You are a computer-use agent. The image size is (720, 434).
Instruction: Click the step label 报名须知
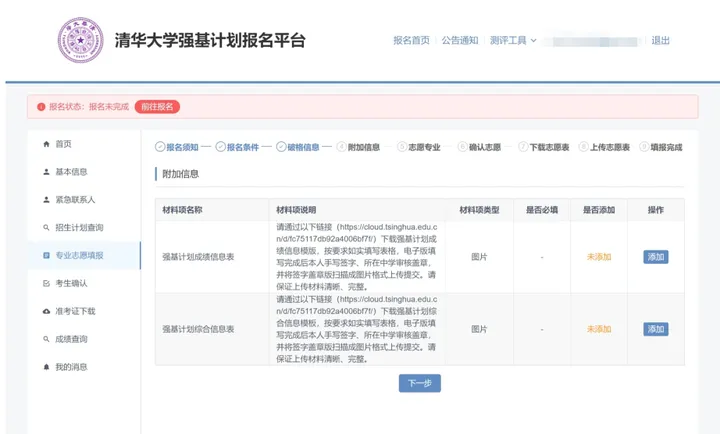click(x=182, y=147)
